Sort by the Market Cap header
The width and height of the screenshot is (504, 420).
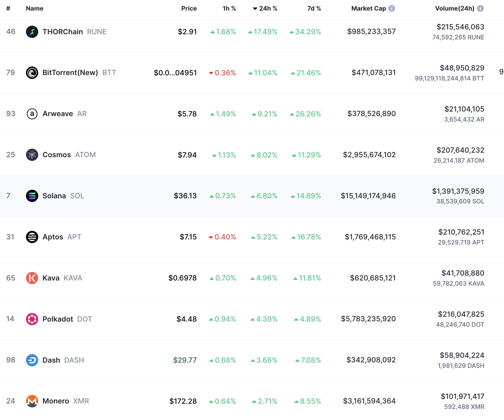[x=368, y=9]
